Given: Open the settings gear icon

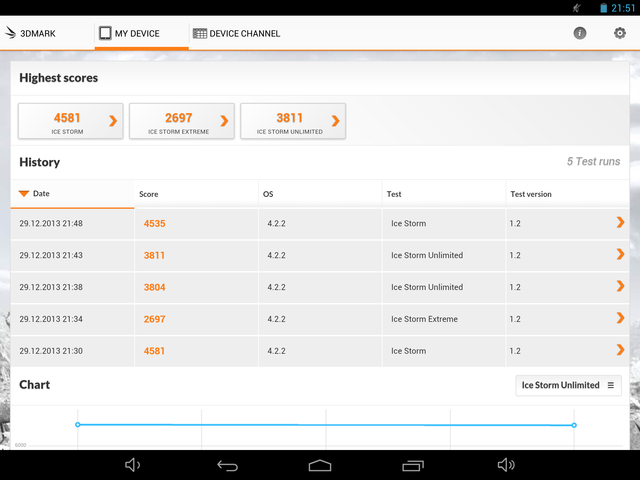Looking at the screenshot, I should coord(620,33).
